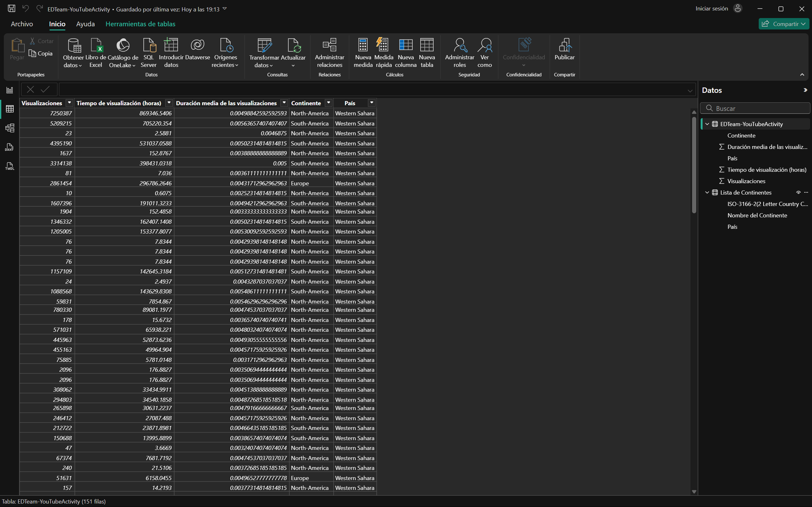Open the DAX query view
This screenshot has width=812, height=507.
tap(10, 147)
